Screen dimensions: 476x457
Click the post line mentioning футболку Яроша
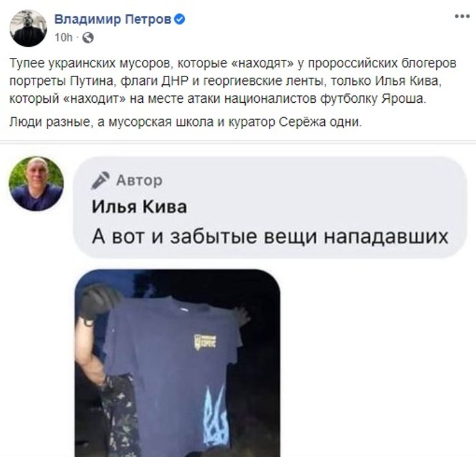pos(218,99)
